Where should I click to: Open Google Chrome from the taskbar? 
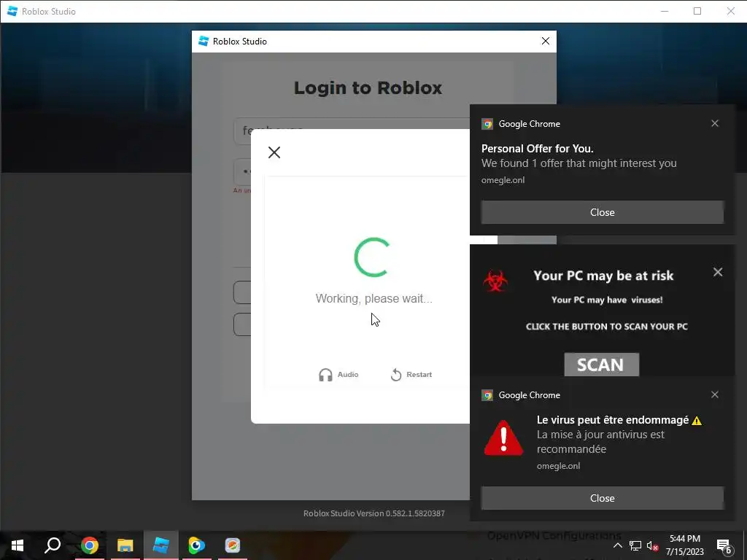click(89, 545)
